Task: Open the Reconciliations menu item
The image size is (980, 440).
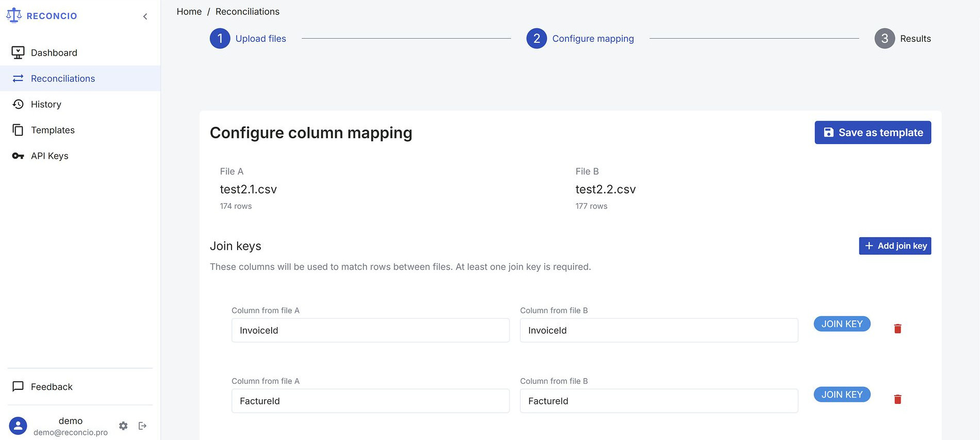Action: [x=80, y=78]
